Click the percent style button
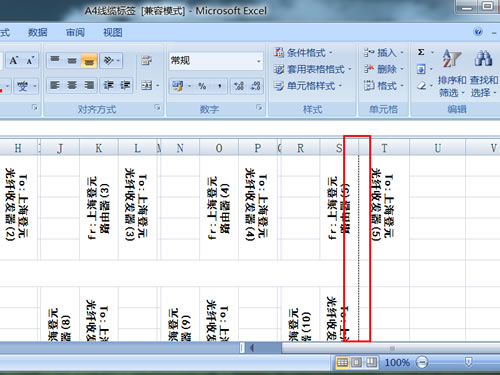 click(202, 86)
